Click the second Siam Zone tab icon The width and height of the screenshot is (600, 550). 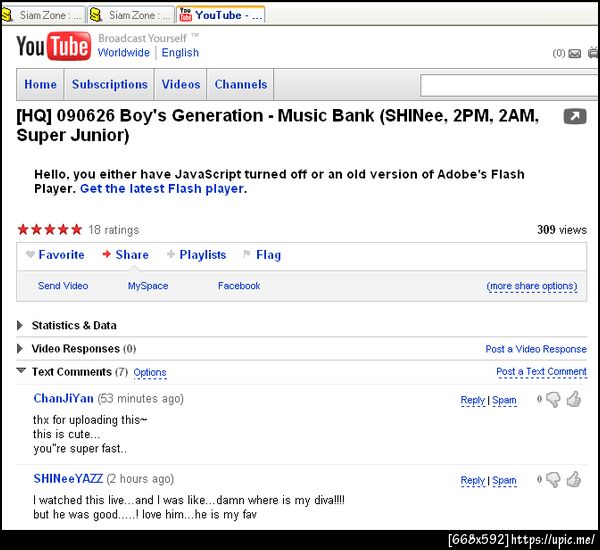point(96,15)
